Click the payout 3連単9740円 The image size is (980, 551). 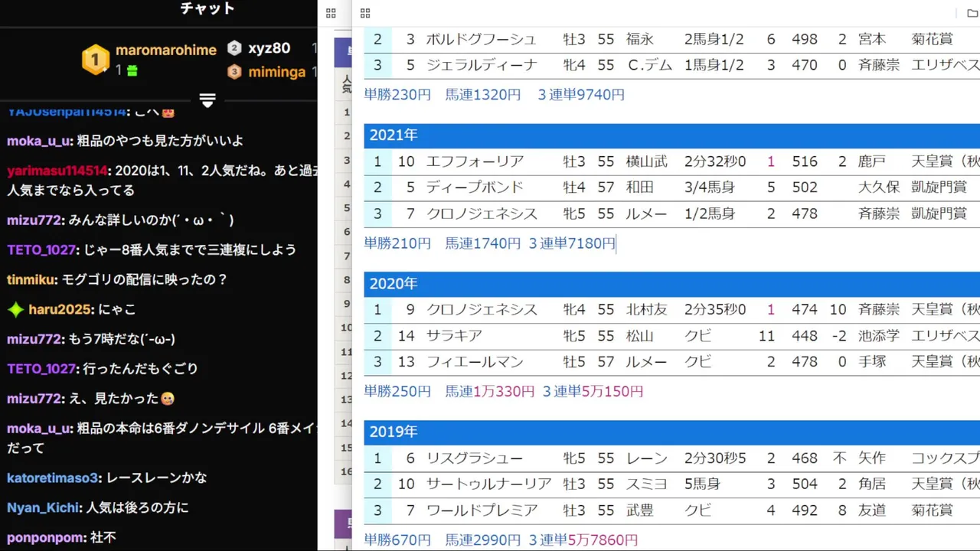point(581,95)
